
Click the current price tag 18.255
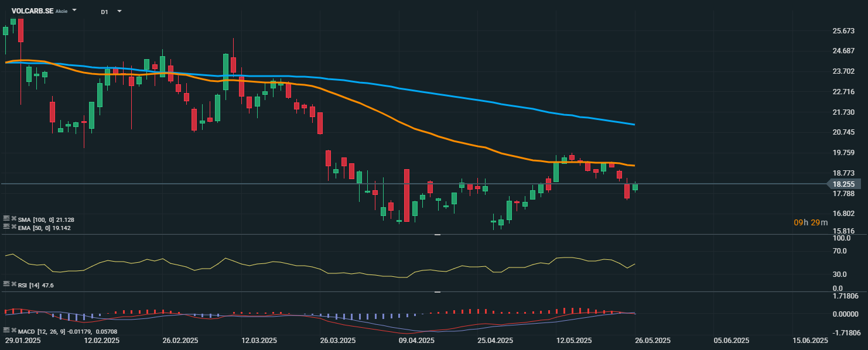pos(843,184)
